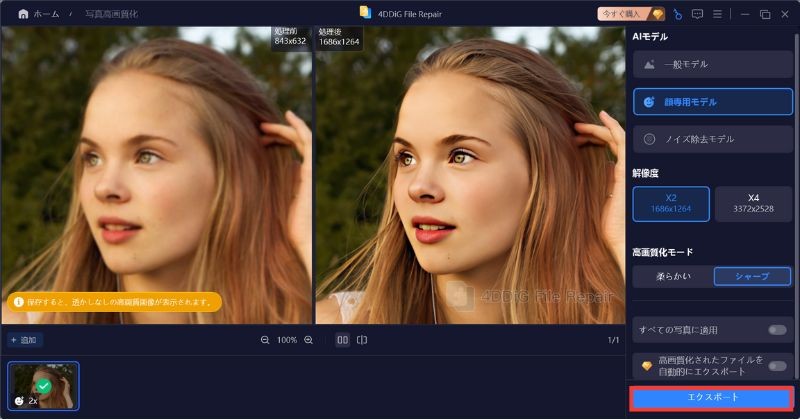
Task: Select the photo thumbnail in filmstrip
Action: 43,386
